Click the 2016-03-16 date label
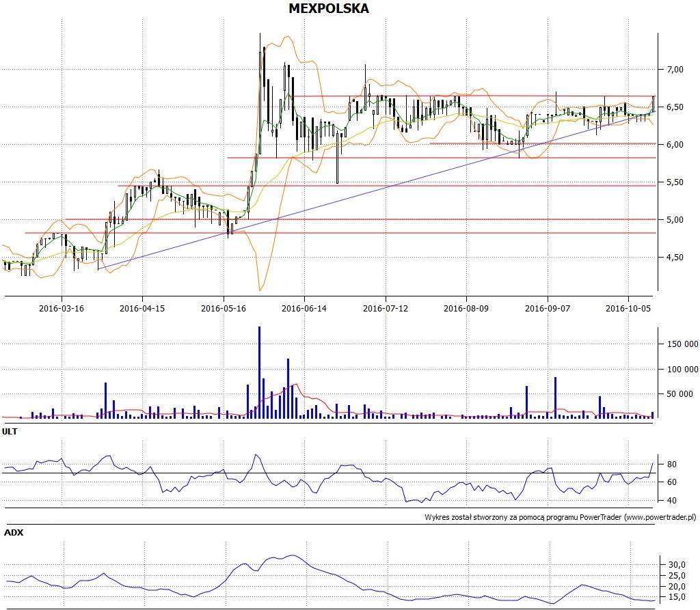 tap(61, 308)
